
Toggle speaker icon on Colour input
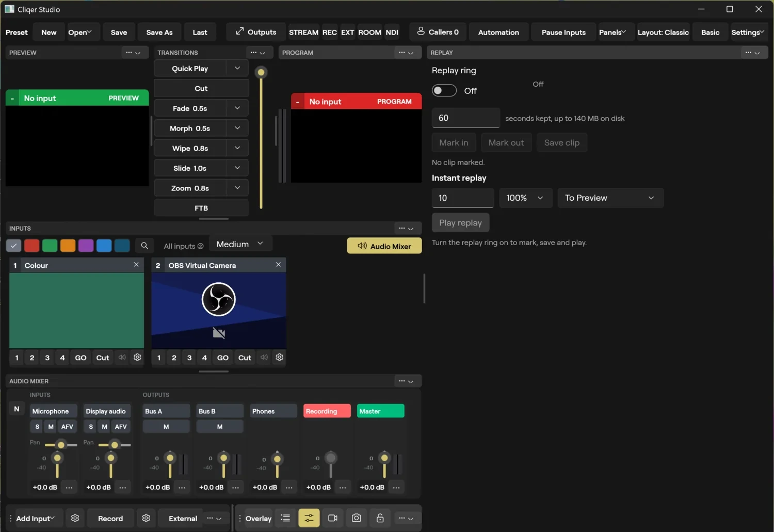122,357
